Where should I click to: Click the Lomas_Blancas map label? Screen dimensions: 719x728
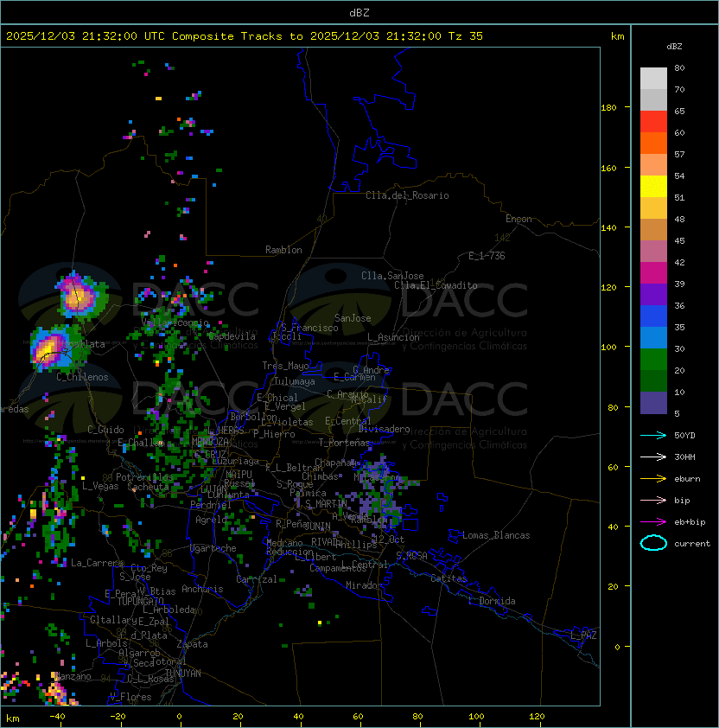tap(496, 535)
